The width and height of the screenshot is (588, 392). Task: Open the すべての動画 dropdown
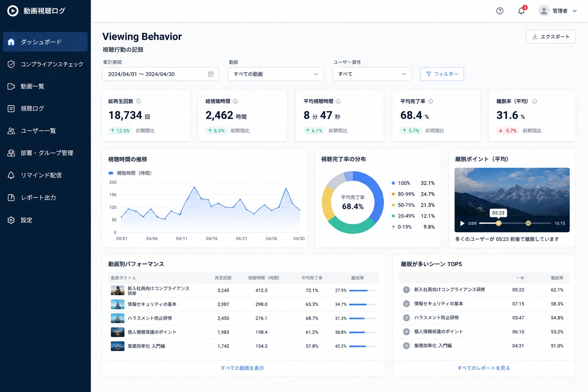point(276,74)
